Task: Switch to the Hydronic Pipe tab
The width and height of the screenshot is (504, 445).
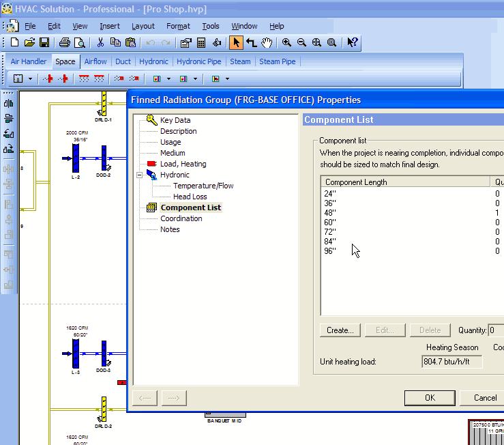Action: (x=199, y=61)
